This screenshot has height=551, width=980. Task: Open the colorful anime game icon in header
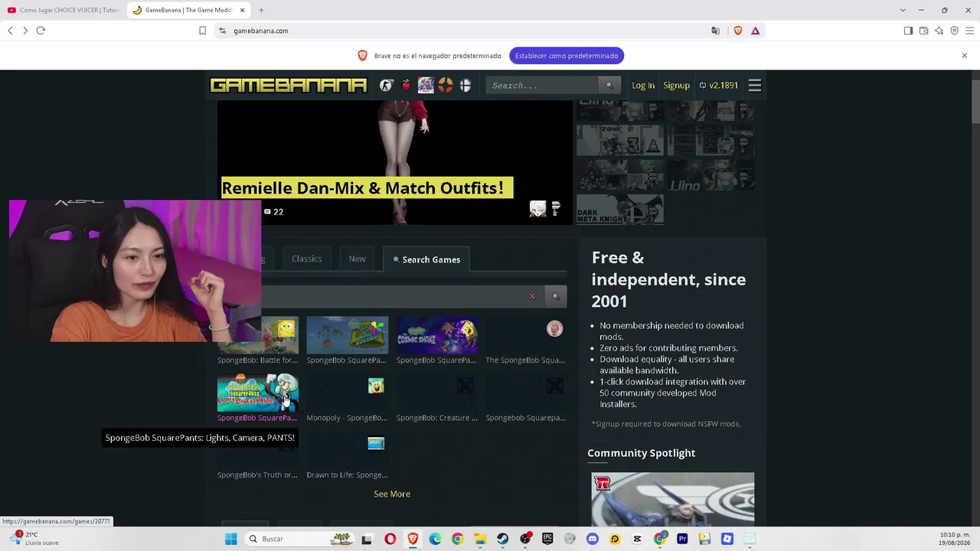pos(426,86)
